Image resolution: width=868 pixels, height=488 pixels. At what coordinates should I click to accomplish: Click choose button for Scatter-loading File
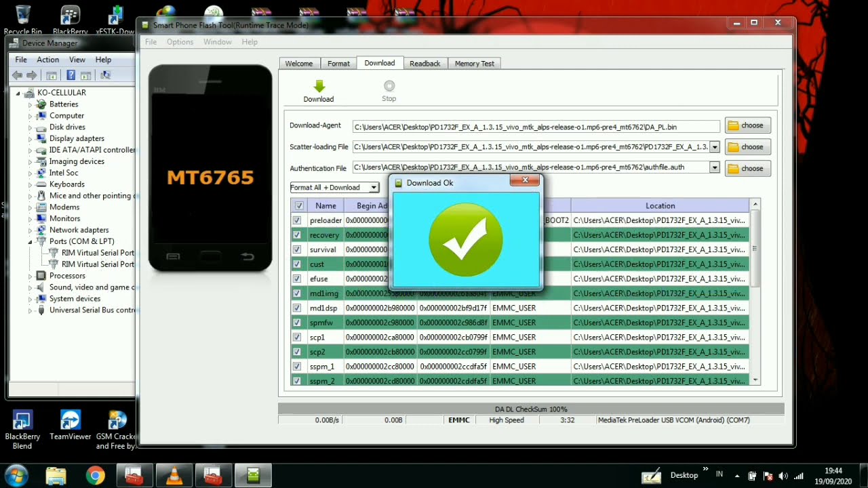747,147
